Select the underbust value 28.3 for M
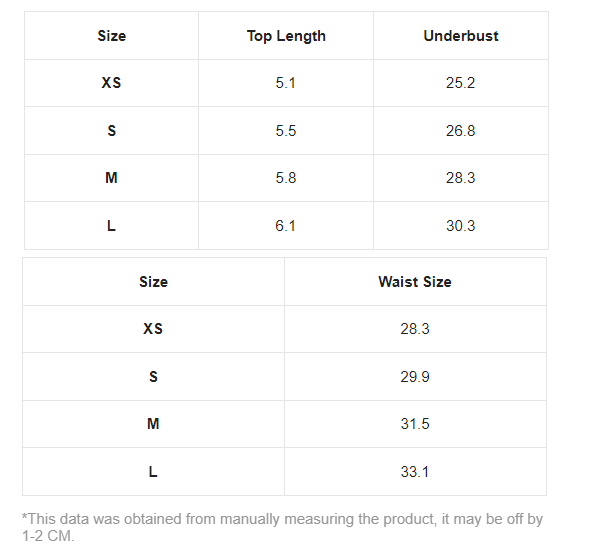 tap(460, 178)
